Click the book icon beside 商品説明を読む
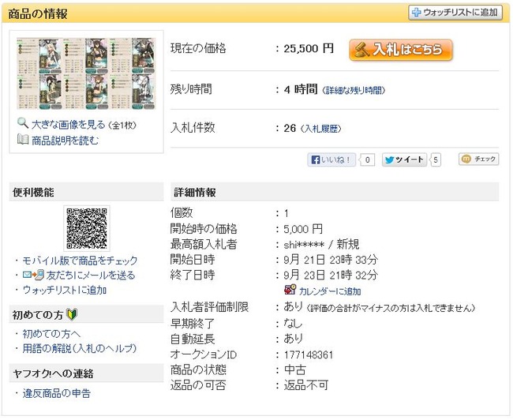The width and height of the screenshot is (513, 420). click(23, 140)
